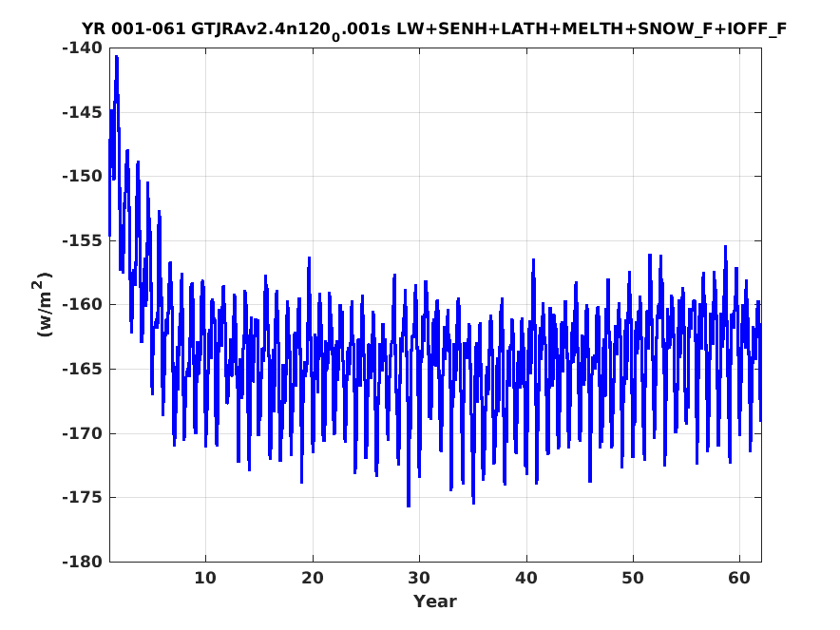
Task: Click y-axis tick label '-175'
Action: click(x=82, y=497)
